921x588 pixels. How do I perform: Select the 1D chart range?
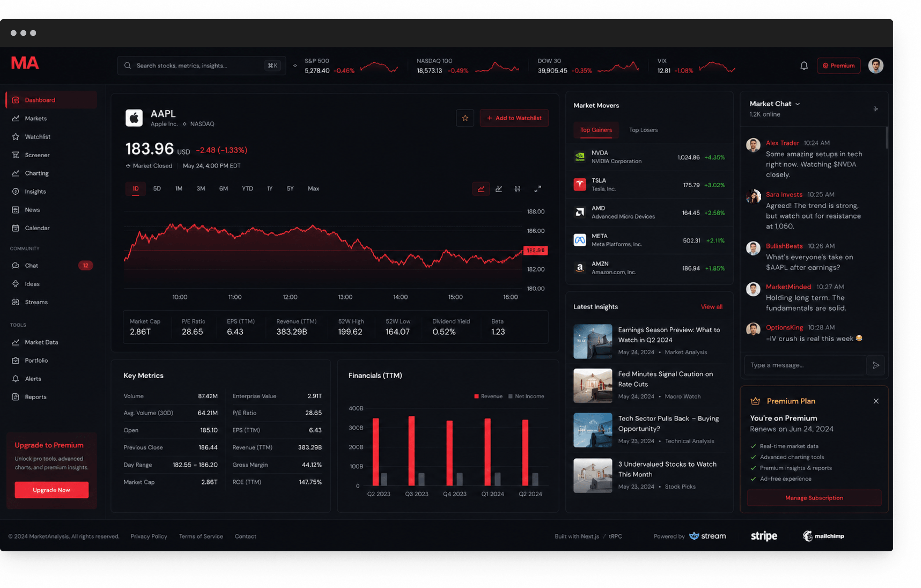(x=135, y=189)
